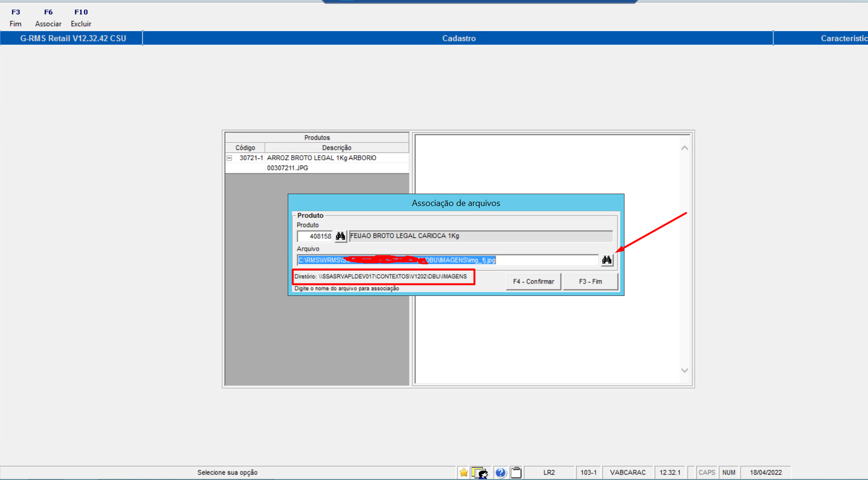Click the FEIJAO BROTO LEGAL CARIOCA description field

[x=481, y=236]
